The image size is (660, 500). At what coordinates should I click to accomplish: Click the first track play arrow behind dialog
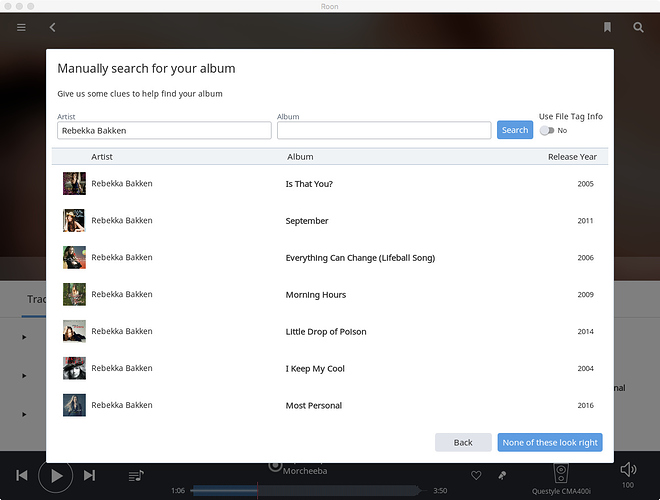point(24,337)
